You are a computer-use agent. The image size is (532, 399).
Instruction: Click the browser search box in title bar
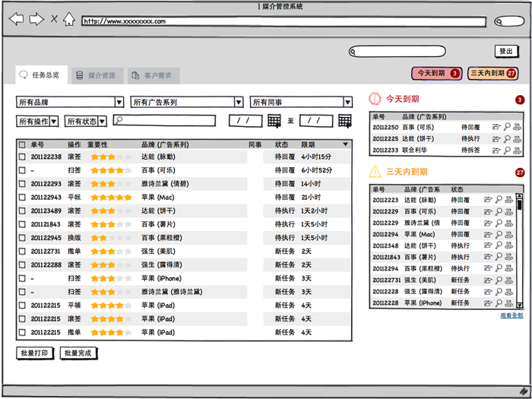click(509, 21)
